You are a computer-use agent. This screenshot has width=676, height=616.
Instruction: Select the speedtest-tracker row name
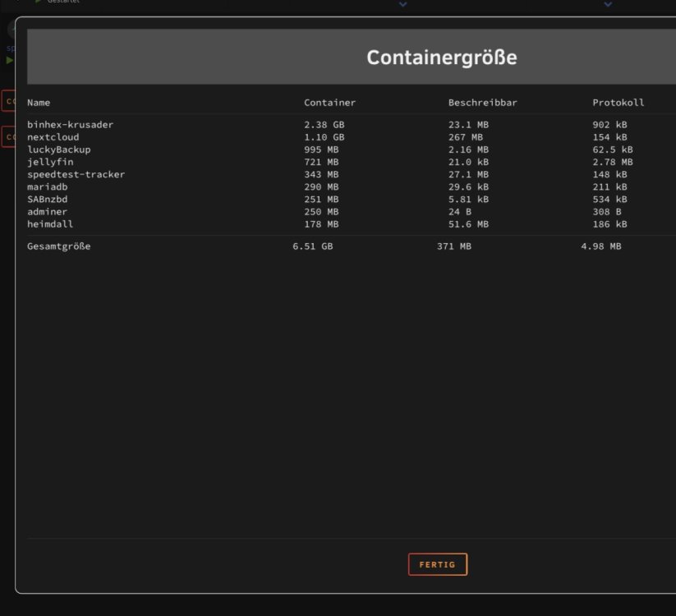pos(76,175)
